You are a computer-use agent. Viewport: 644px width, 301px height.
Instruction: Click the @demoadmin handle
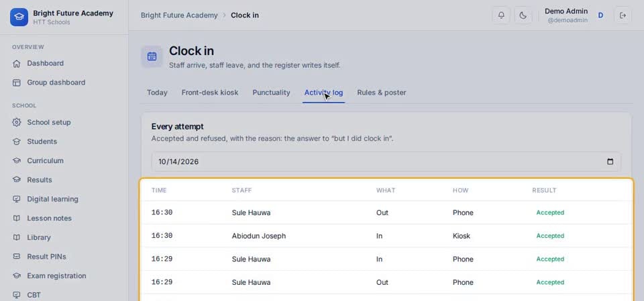(568, 20)
